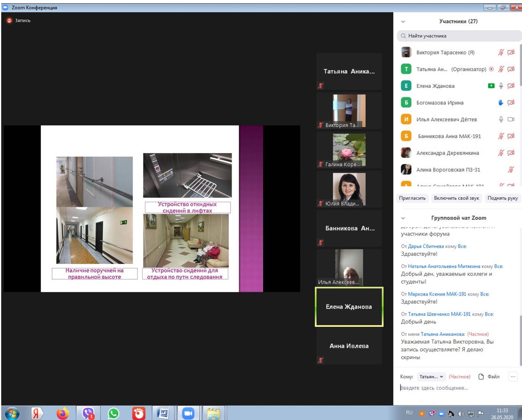Open Firefox from the taskbar

pyautogui.click(x=62, y=413)
